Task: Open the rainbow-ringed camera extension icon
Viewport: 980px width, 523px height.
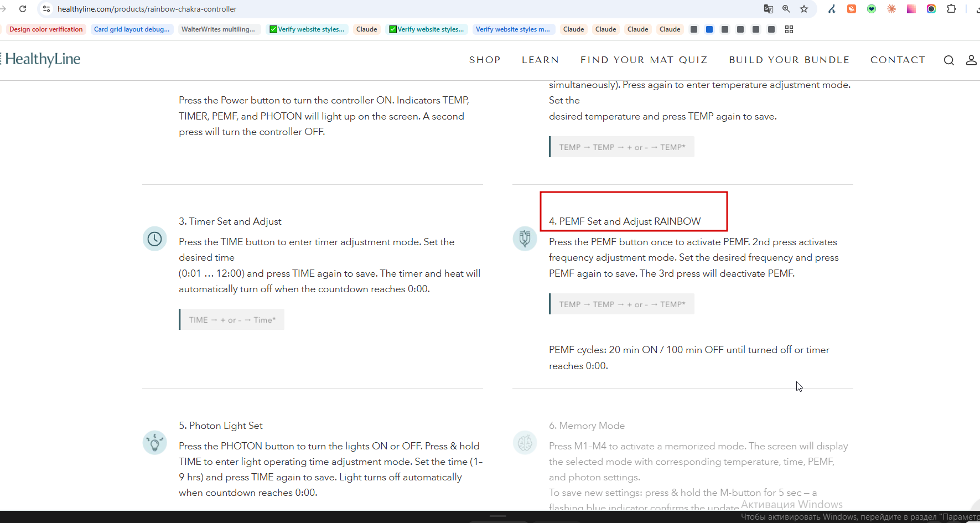Action: 931,9
